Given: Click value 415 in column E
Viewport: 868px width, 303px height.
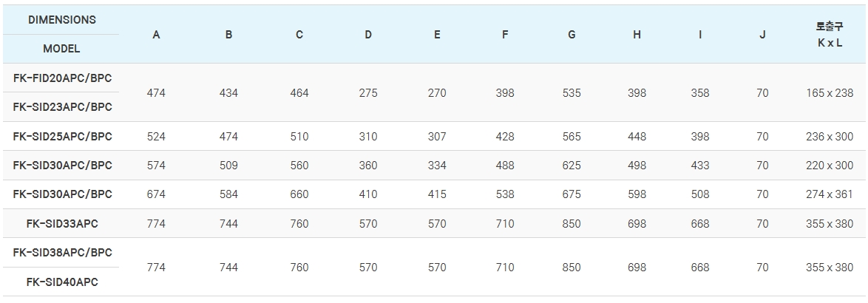Looking at the screenshot, I should coord(437,194).
